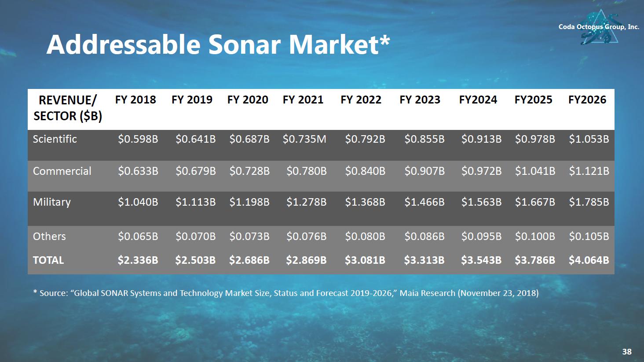Select the Others row label

tap(49, 236)
